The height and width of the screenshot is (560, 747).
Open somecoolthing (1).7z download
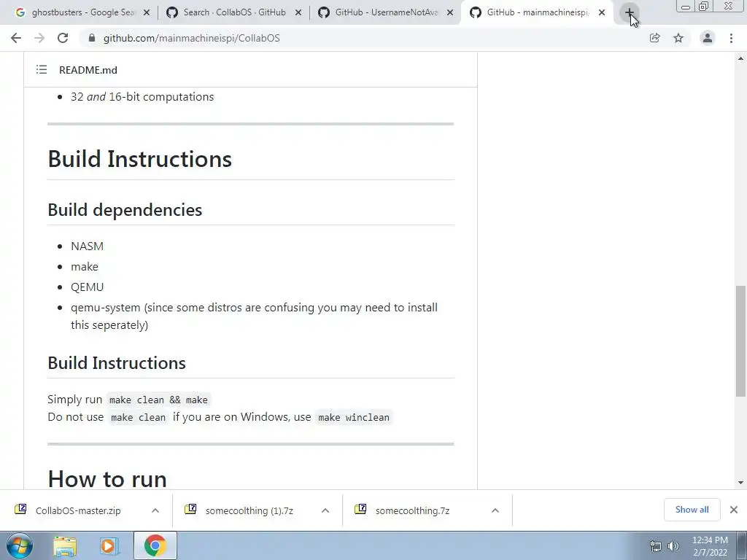point(249,510)
